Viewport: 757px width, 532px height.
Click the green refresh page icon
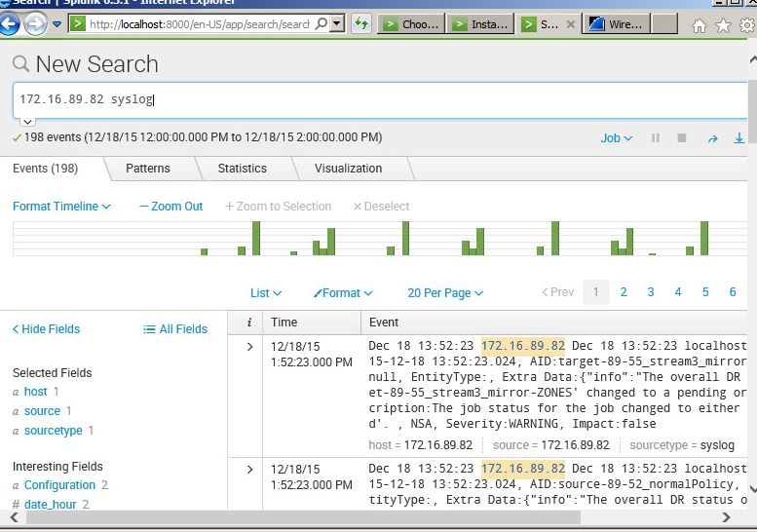(x=361, y=23)
